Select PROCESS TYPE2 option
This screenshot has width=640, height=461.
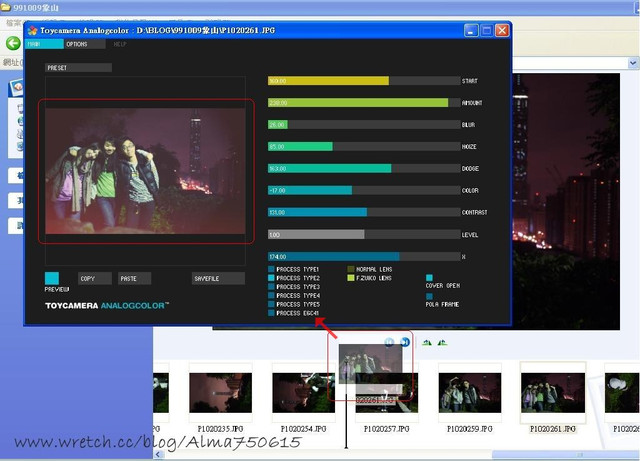294,278
